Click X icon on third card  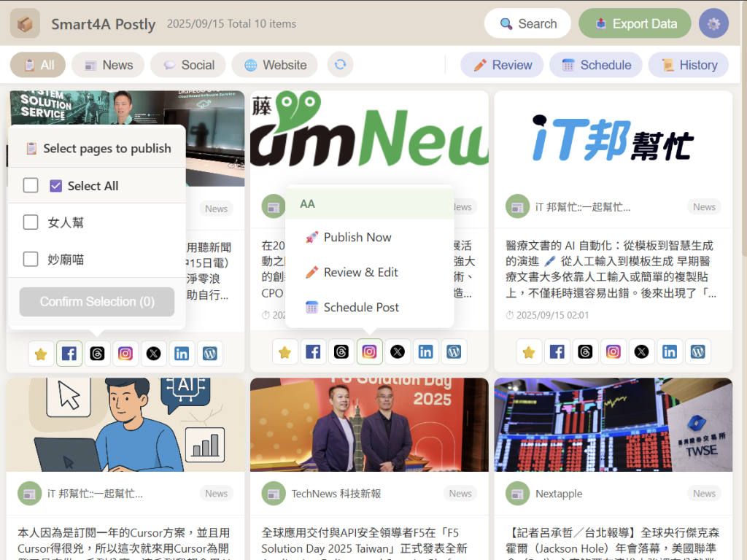click(x=641, y=352)
